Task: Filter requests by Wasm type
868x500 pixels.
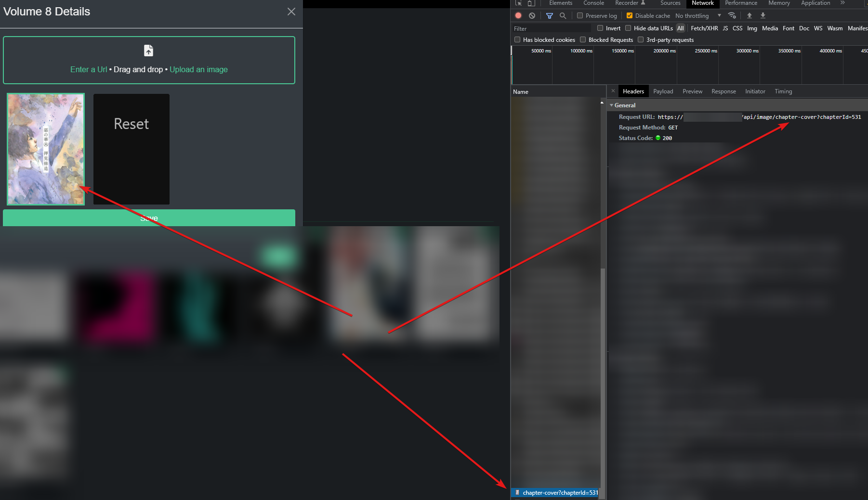Action: tap(835, 28)
